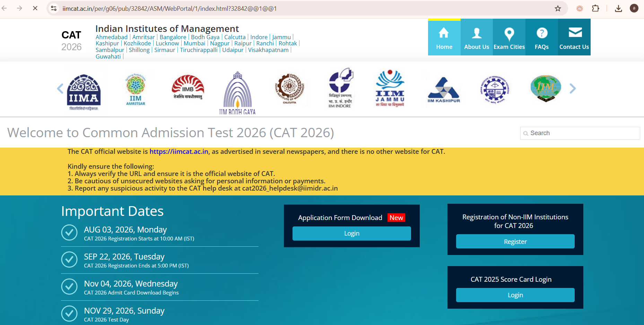Click the IIM Calcutta logo
644x325 pixels.
tap(289, 89)
